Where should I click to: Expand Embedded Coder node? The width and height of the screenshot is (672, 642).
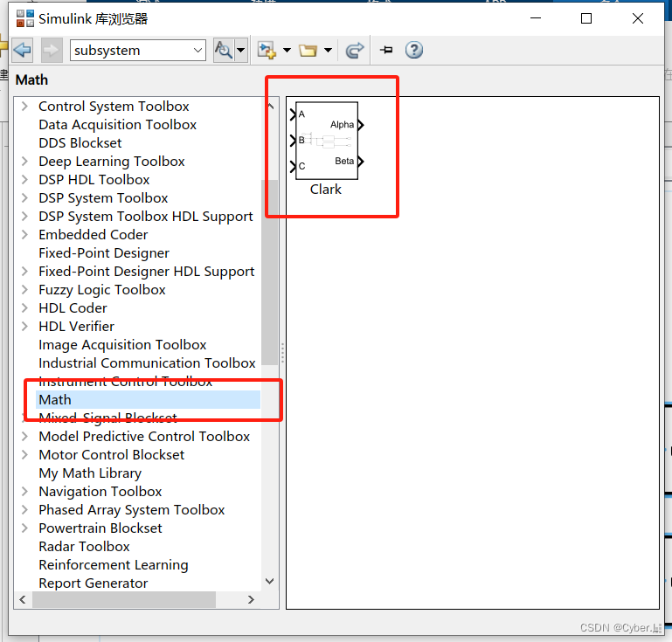point(24,235)
